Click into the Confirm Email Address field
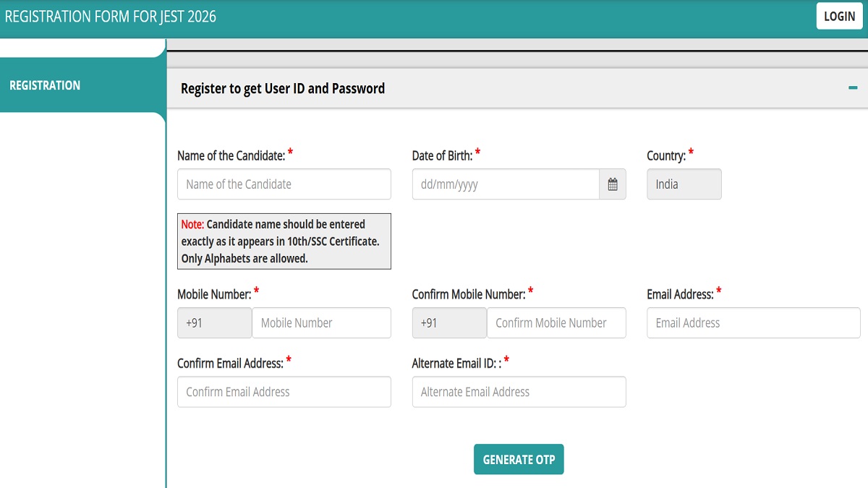 click(284, 392)
